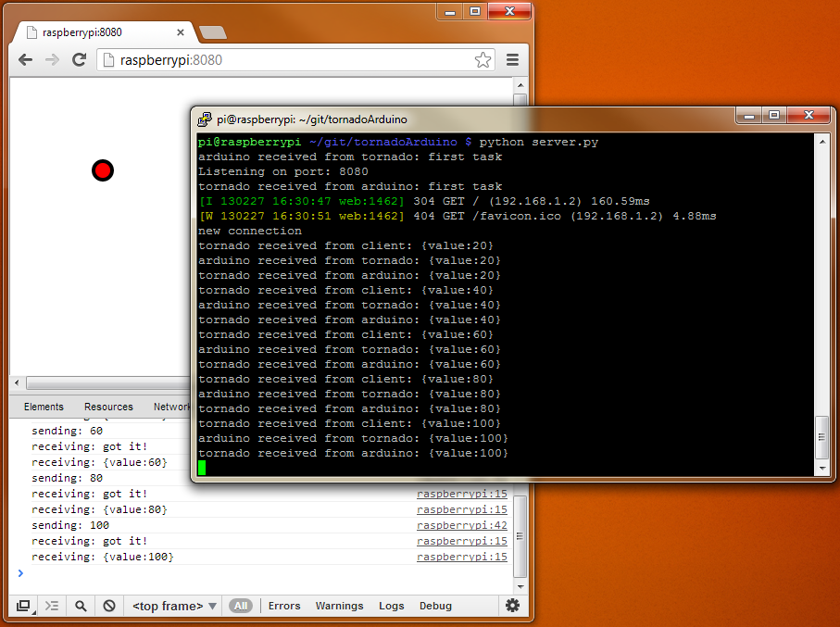Open a new browser tab

[213, 32]
